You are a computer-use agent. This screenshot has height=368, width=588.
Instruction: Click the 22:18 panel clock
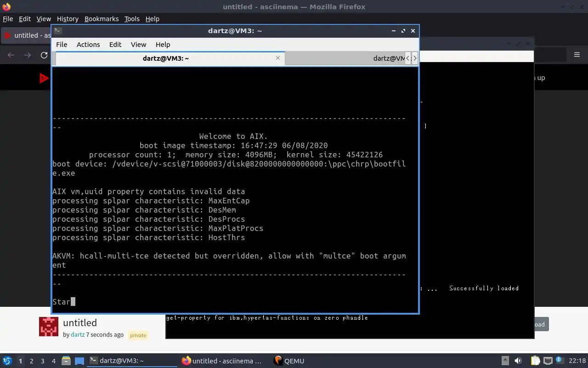(x=577, y=361)
